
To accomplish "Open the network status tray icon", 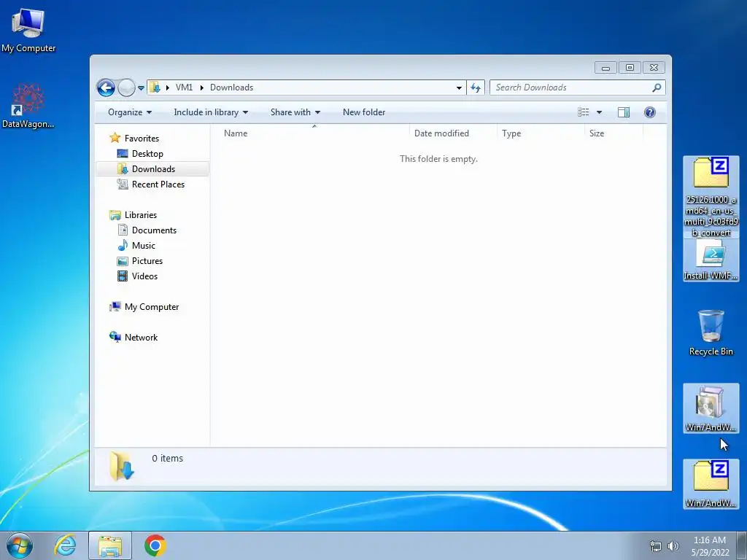I will tap(656, 546).
